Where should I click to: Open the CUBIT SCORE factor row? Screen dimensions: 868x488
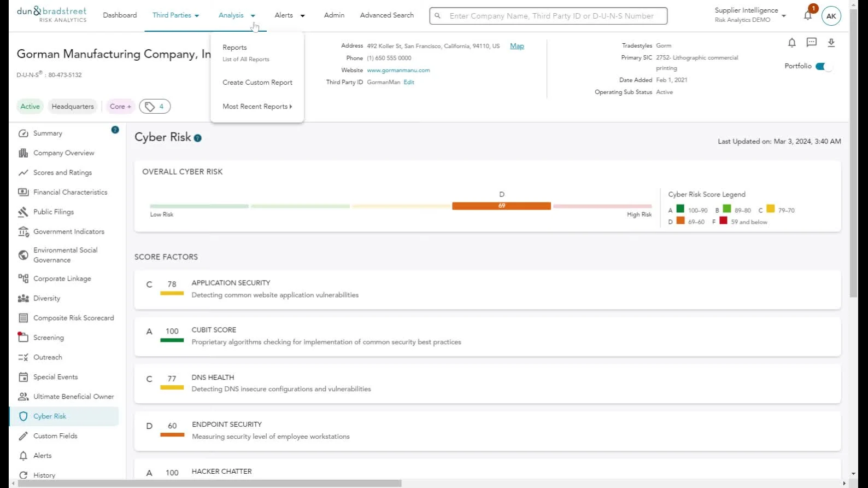(488, 336)
